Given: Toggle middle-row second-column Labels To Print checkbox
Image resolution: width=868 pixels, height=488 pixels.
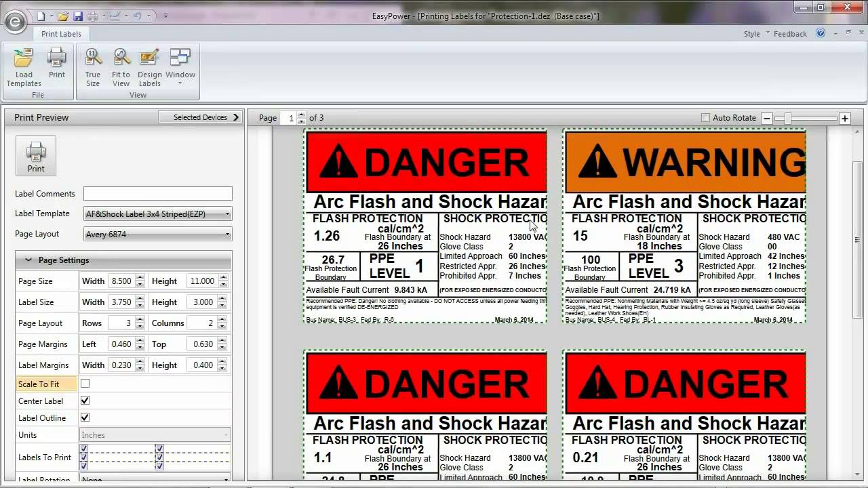Looking at the screenshot, I should (159, 457).
